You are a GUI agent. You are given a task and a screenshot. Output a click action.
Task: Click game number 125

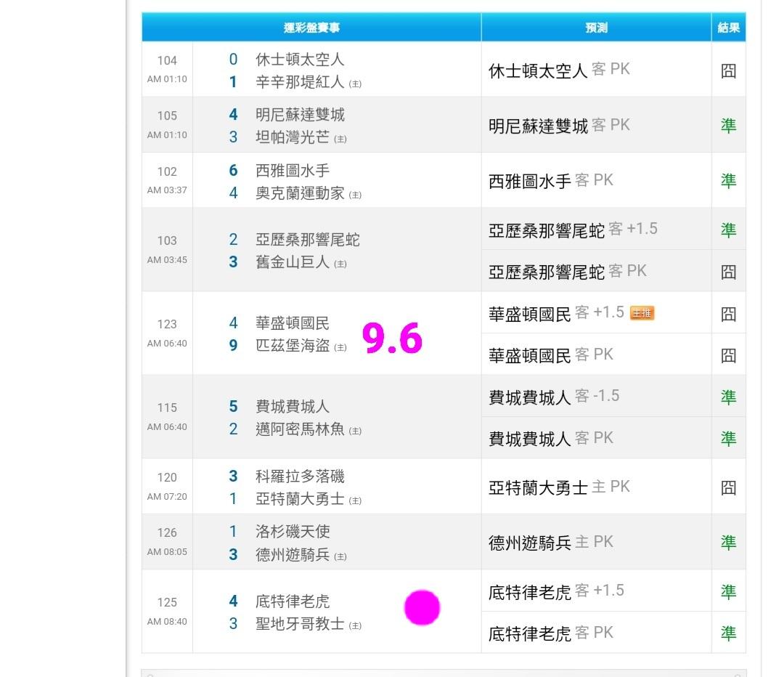[167, 602]
